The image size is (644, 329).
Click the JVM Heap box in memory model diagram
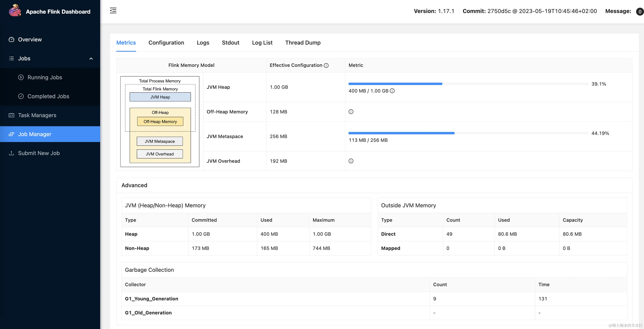tap(160, 97)
